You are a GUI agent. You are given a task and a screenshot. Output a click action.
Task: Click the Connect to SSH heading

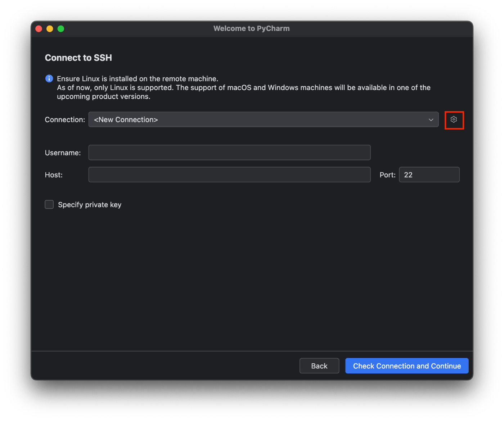(78, 58)
